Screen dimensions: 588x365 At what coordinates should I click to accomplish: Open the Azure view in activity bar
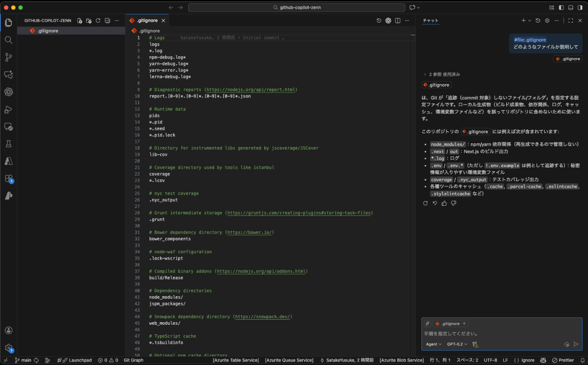point(8,161)
